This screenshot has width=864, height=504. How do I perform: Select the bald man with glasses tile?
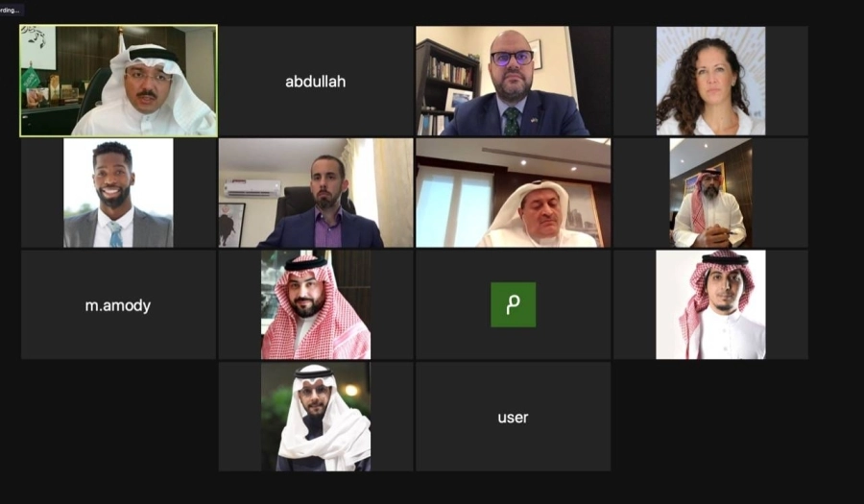click(513, 81)
